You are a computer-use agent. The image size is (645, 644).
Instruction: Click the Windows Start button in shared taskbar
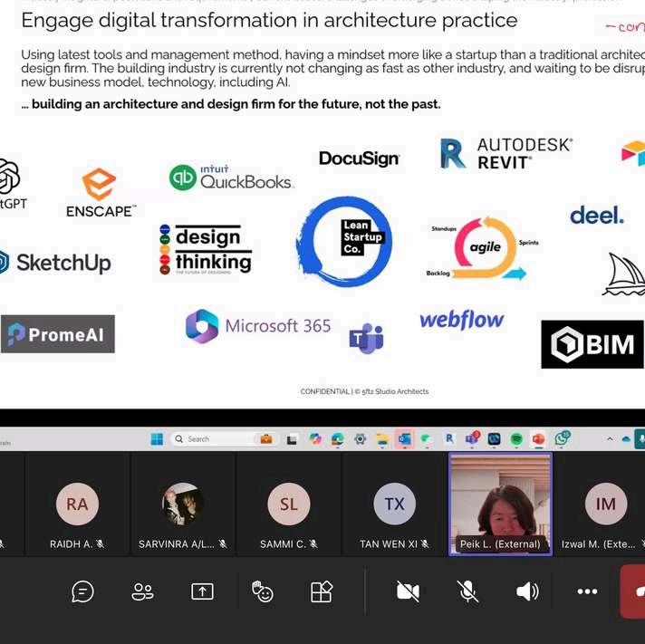pyautogui.click(x=157, y=439)
